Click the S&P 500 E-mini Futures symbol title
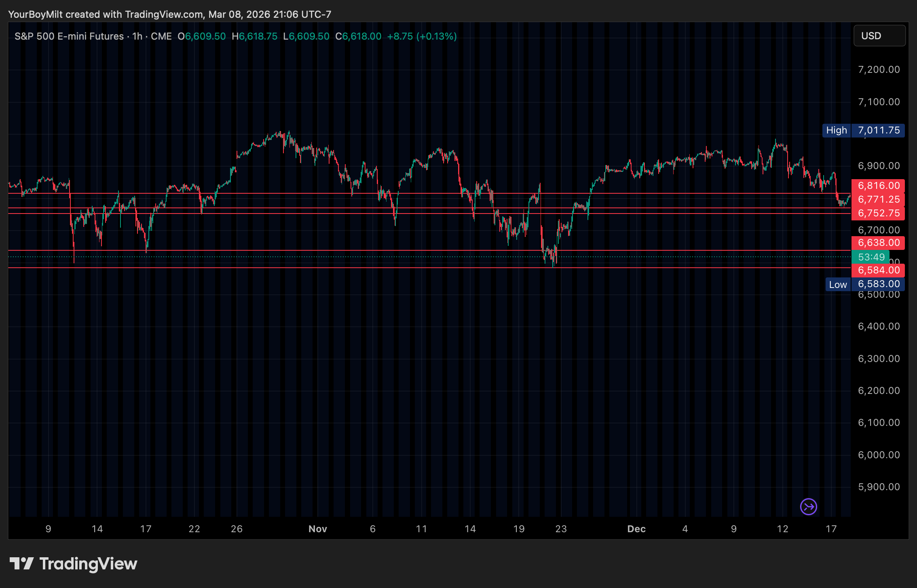Viewport: 917px width, 588px height. (69, 36)
